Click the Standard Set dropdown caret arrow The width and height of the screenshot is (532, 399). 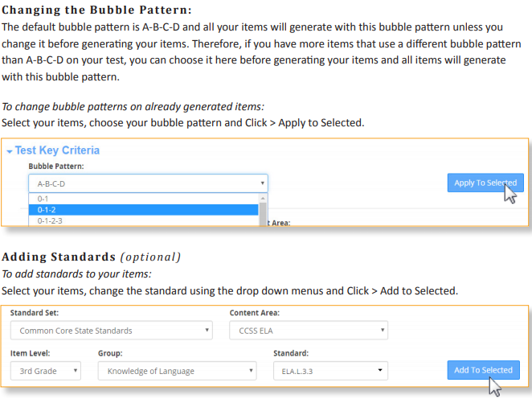point(207,330)
